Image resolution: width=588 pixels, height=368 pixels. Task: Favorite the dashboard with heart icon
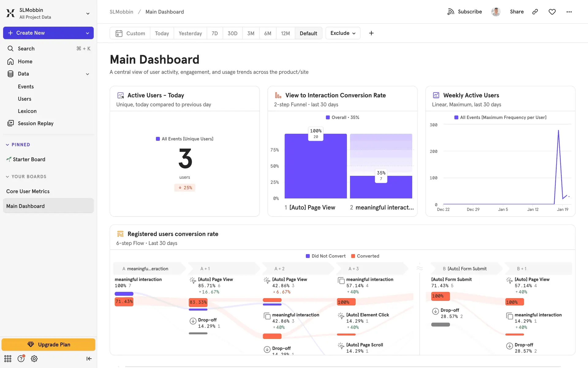[x=552, y=12]
